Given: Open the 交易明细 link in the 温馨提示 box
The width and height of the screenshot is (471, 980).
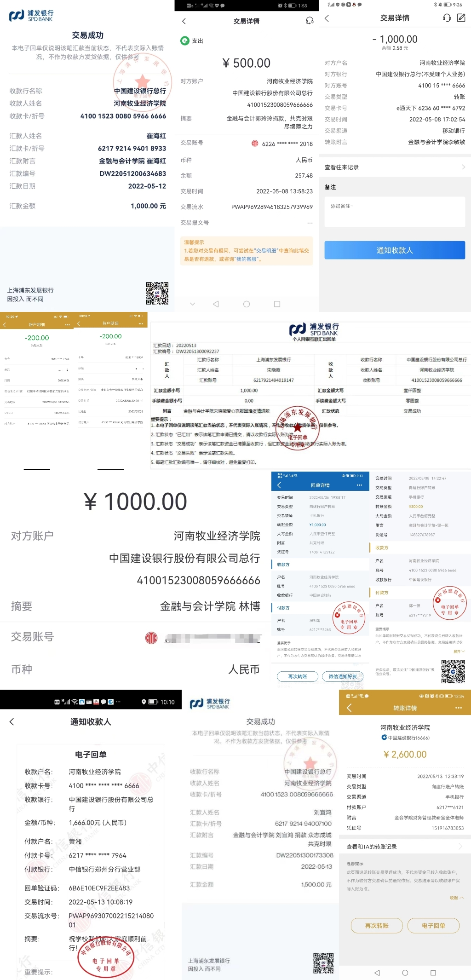Looking at the screenshot, I should click(267, 251).
